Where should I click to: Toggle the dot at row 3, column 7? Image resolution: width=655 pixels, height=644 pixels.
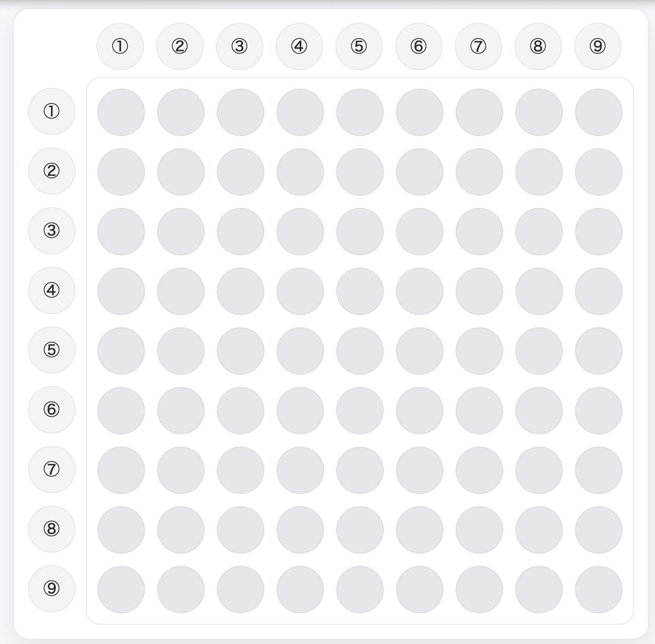[479, 232]
